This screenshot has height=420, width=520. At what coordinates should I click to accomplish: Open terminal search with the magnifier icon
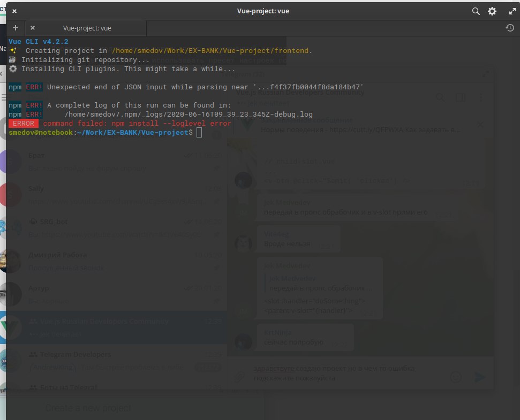pos(476,11)
